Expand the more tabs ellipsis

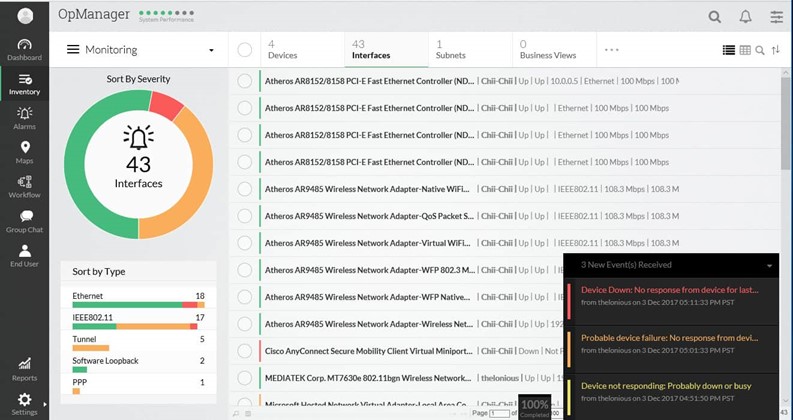pos(612,50)
